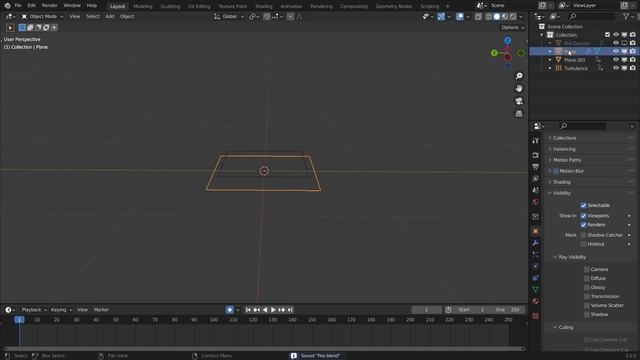Open the Edit menu

pos(31,6)
